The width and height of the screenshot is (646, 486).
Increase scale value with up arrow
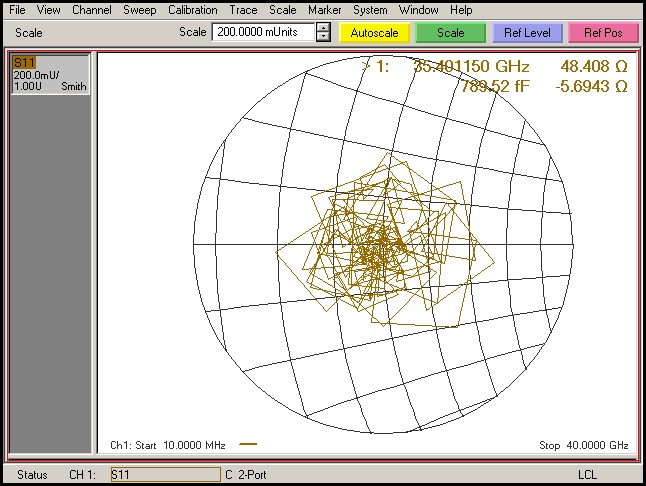click(x=322, y=27)
